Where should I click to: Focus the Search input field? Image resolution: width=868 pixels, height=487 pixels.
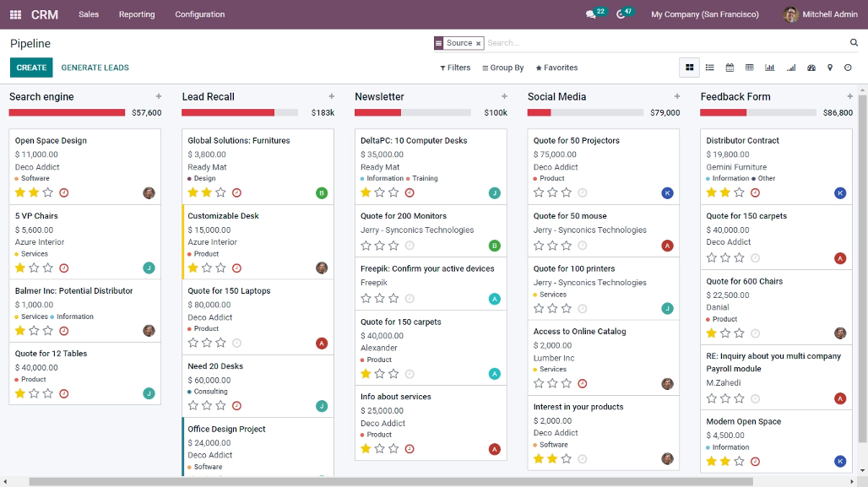pyautogui.click(x=666, y=42)
